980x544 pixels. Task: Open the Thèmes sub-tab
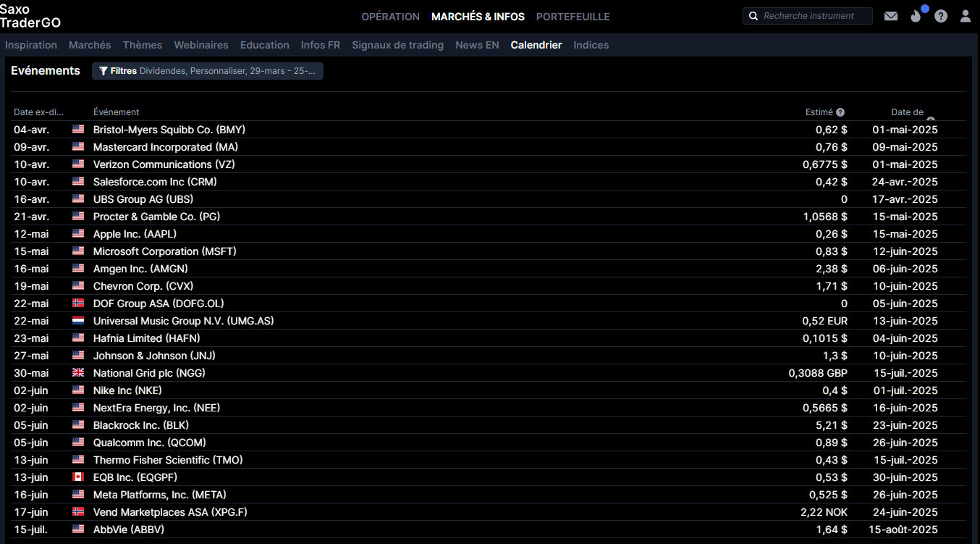coord(143,45)
